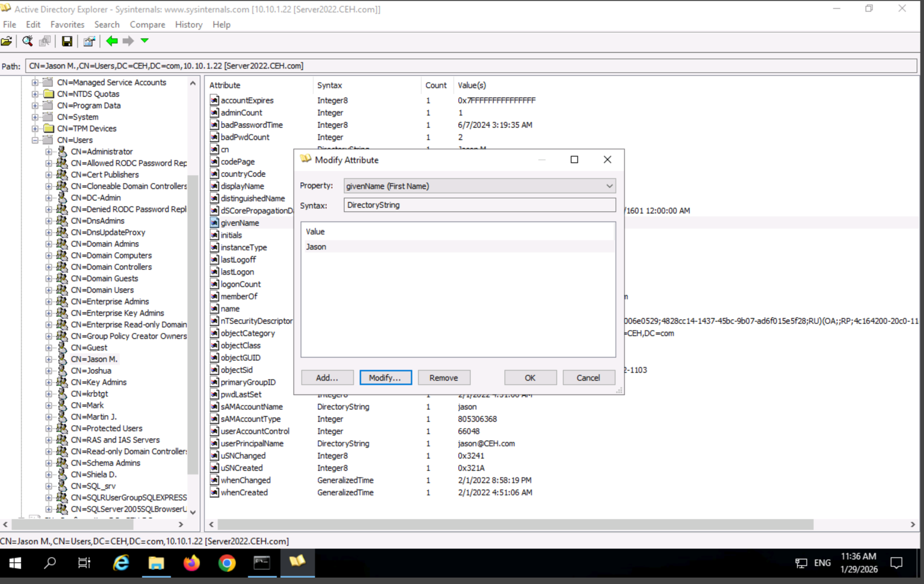Screen dimensions: 924x584
Task: Open the Compare menu
Action: (x=147, y=25)
